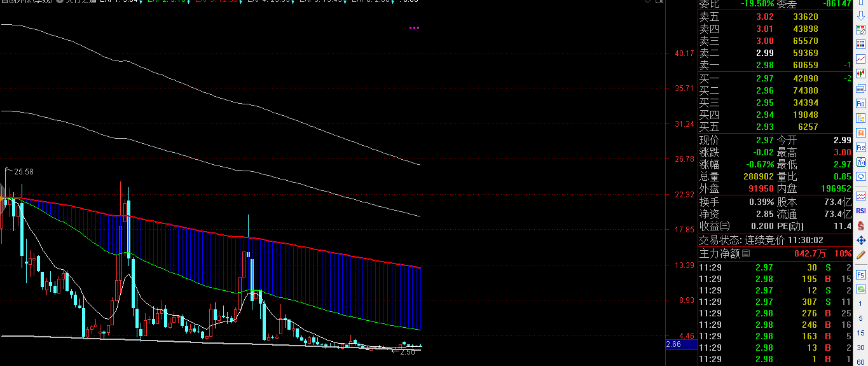The width and height of the screenshot is (868, 366).
Task: Click the down-arrow icon in right toolbar
Action: [x=861, y=15]
